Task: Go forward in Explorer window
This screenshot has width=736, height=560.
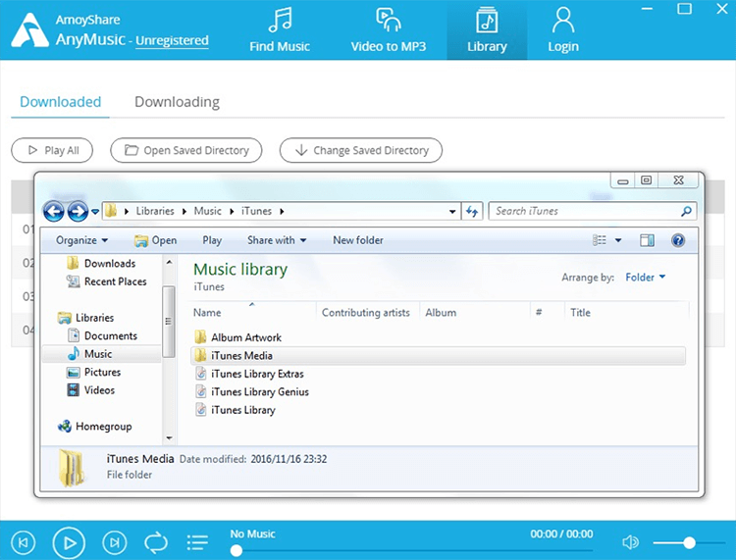Action: (78, 212)
